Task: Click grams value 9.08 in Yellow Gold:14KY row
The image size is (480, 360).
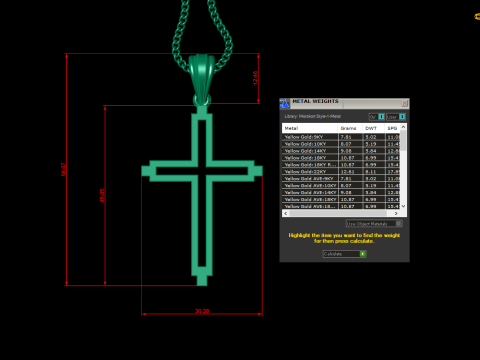Action: tap(346, 151)
